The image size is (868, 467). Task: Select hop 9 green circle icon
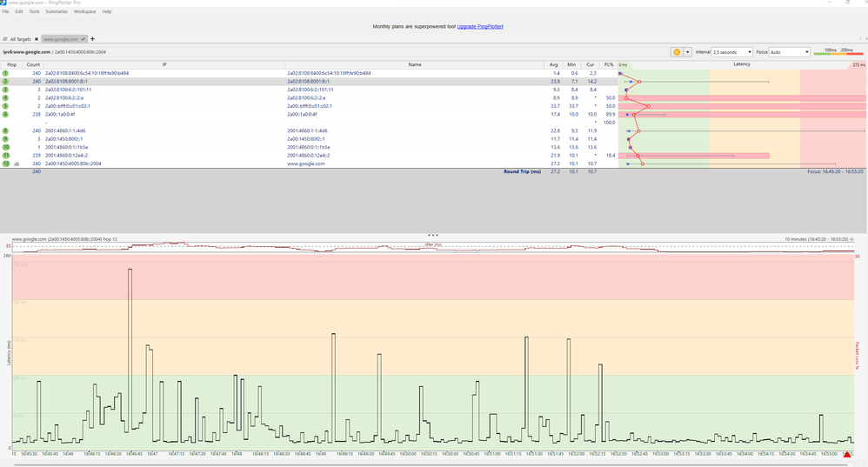pos(5,139)
